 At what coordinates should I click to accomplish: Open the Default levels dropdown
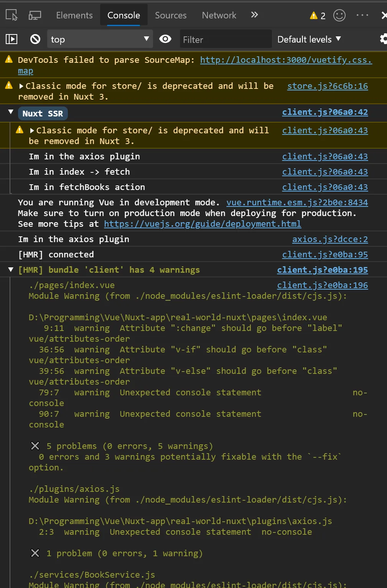click(309, 39)
